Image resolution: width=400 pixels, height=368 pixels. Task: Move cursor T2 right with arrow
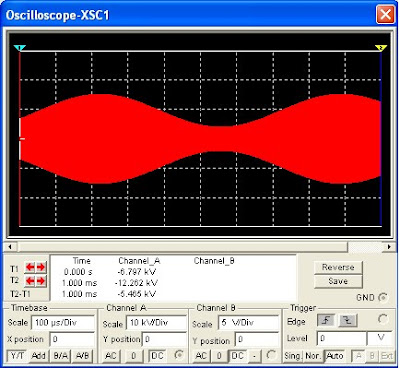coord(41,281)
